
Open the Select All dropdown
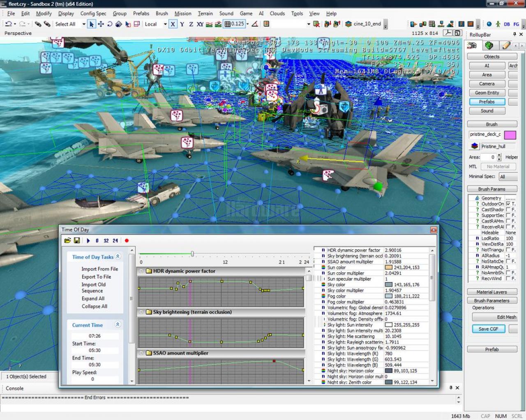(83, 24)
